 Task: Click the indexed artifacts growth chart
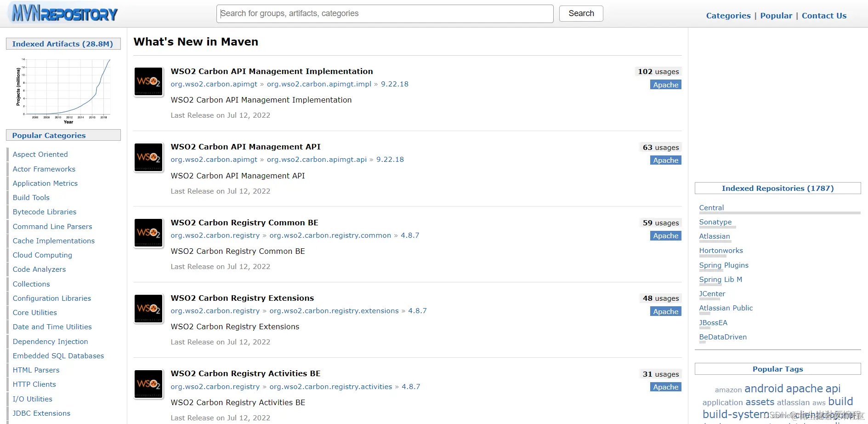coord(63,91)
